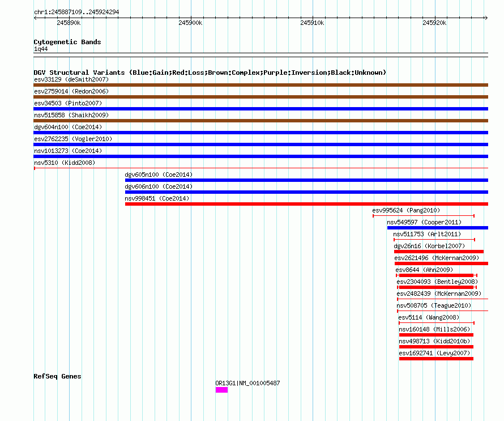
Task: Click esv2304093 (Bentley2008) label
Action: (437, 282)
